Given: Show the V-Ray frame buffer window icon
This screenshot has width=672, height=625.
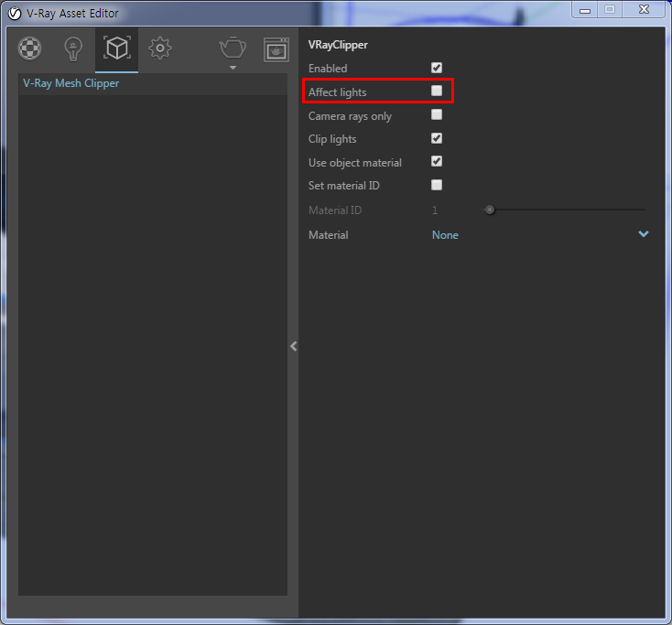Looking at the screenshot, I should point(276,49).
